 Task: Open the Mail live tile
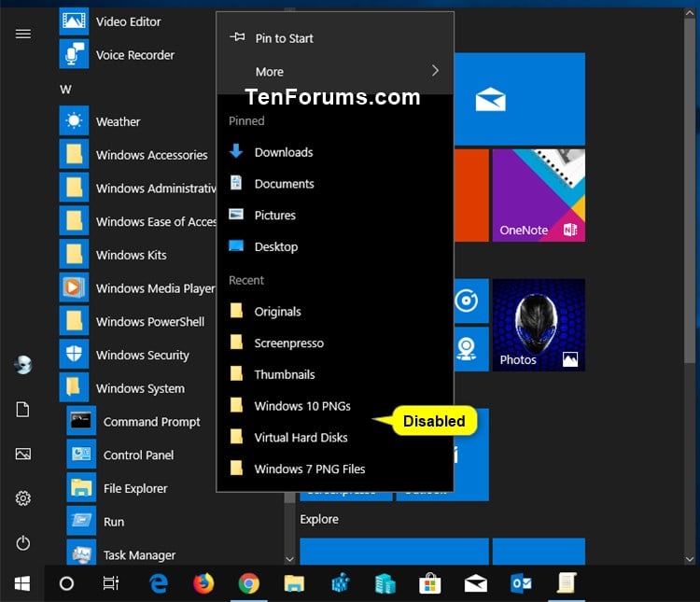520,99
